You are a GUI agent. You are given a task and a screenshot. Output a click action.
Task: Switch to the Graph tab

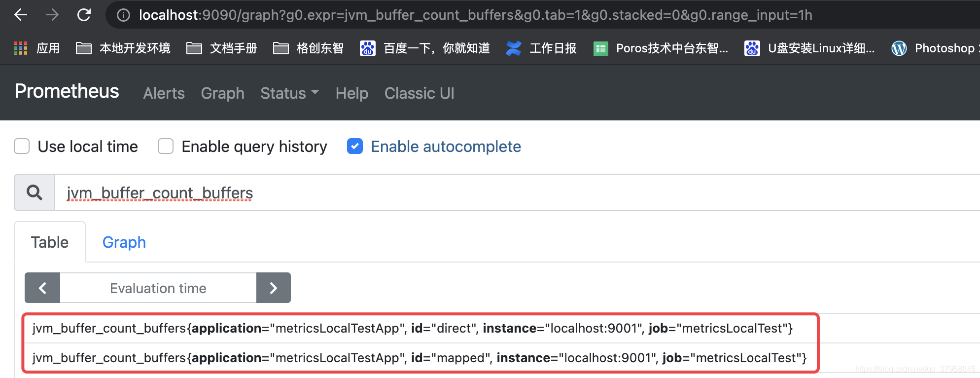click(x=124, y=242)
